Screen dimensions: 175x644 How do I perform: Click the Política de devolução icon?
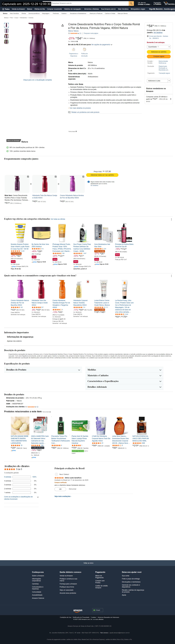point(84,49)
